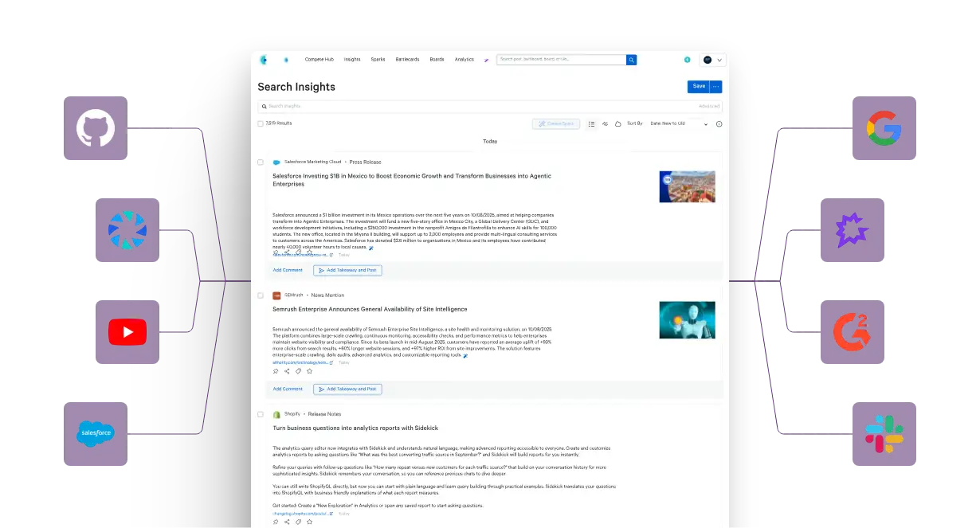This screenshot has width=980, height=528.
Task: Pin the Shopify Sidekick insight
Action: (x=276, y=522)
